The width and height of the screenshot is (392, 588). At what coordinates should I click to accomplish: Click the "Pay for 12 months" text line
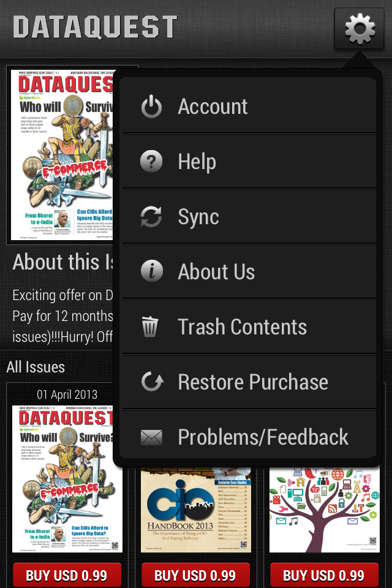[62, 316]
